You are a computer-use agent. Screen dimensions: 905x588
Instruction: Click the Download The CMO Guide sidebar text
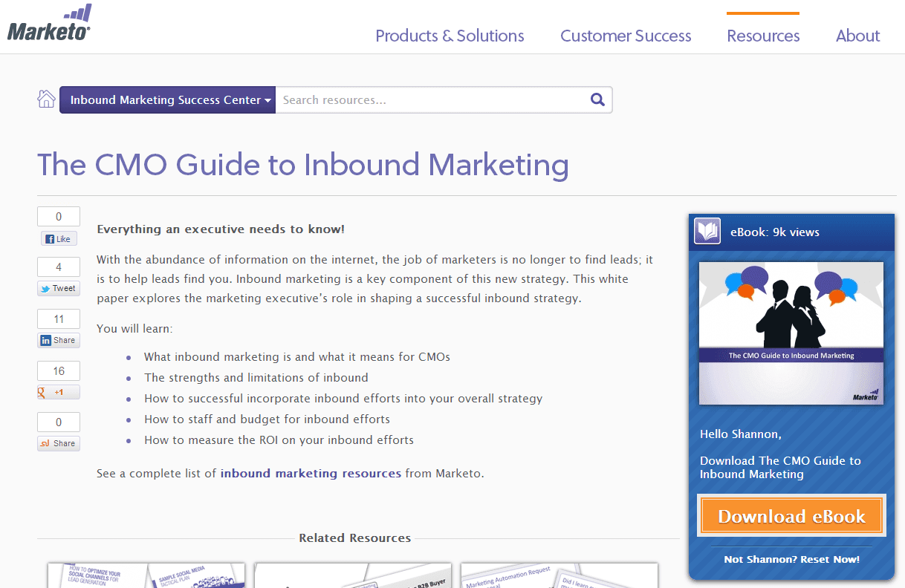coord(780,467)
